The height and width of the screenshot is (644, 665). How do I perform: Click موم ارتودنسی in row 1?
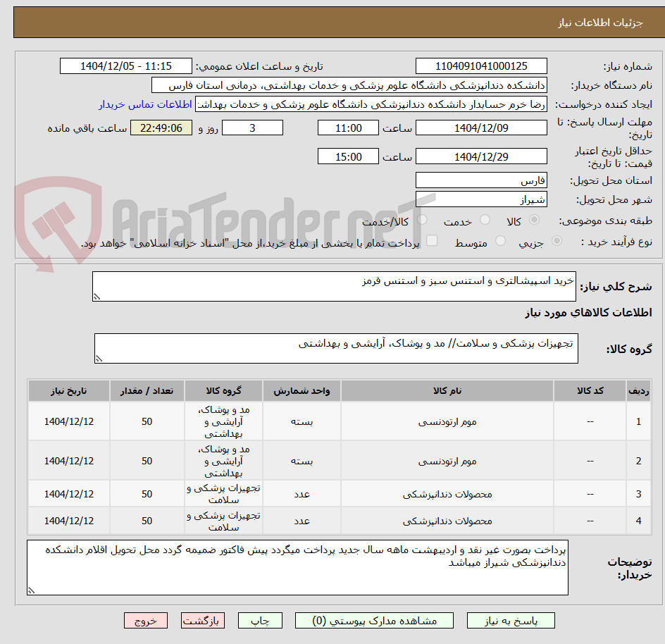click(447, 421)
